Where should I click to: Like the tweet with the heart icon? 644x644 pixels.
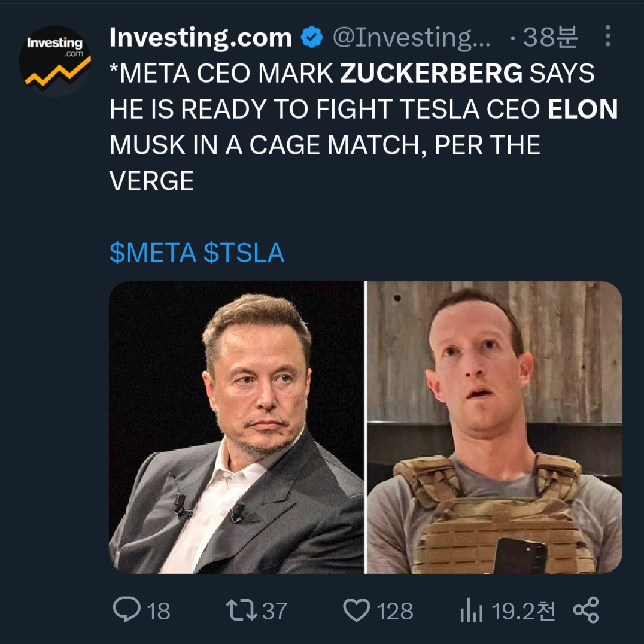357,610
